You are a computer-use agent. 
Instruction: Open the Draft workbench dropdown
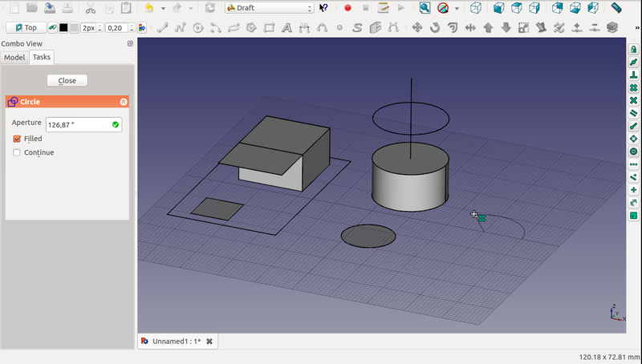tap(269, 8)
